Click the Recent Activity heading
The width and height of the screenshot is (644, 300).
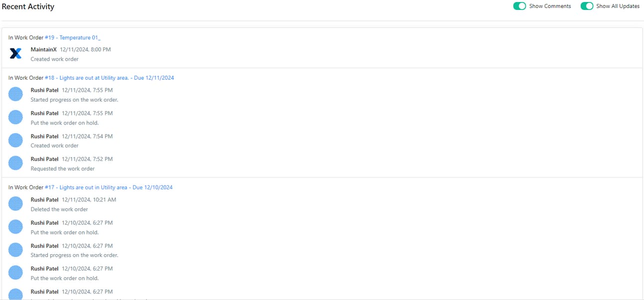pyautogui.click(x=28, y=6)
